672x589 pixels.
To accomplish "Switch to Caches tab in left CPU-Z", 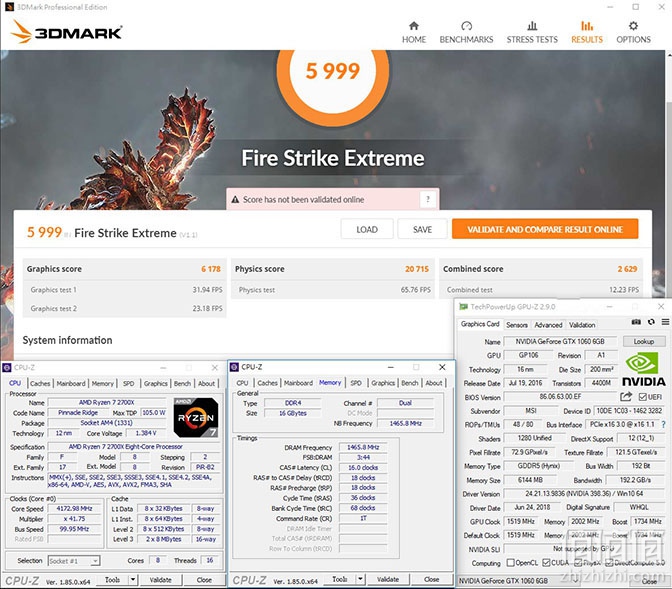I will click(x=40, y=383).
